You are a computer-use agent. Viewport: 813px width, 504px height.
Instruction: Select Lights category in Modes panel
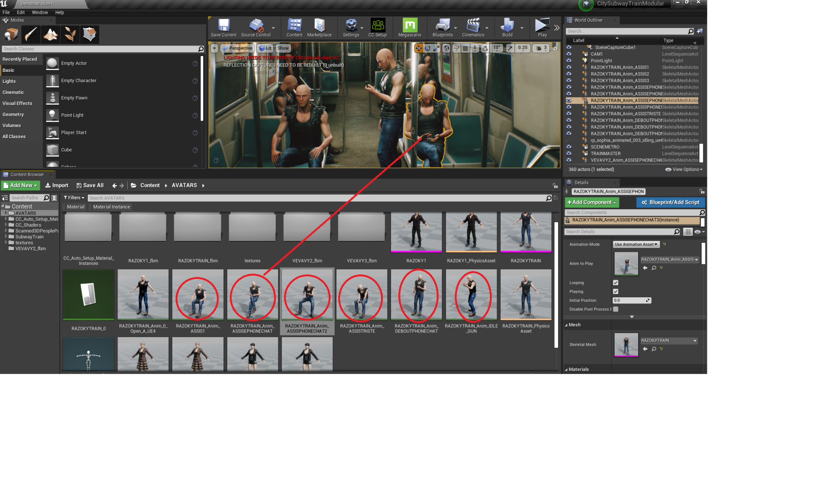(21, 81)
